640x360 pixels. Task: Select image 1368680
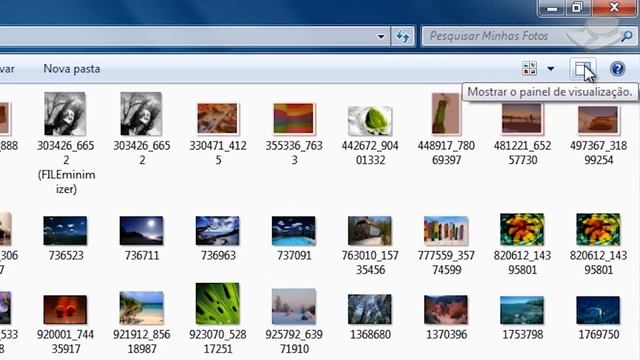(370, 309)
